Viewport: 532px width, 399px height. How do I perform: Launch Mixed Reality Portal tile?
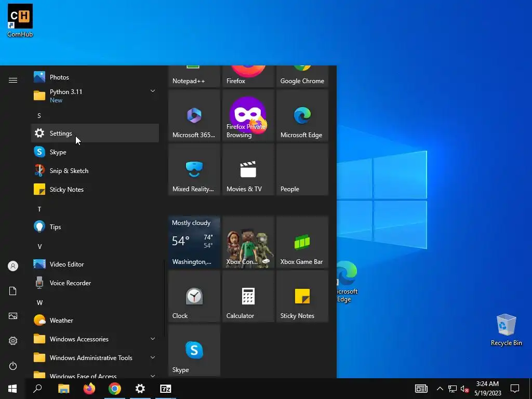[194, 169]
